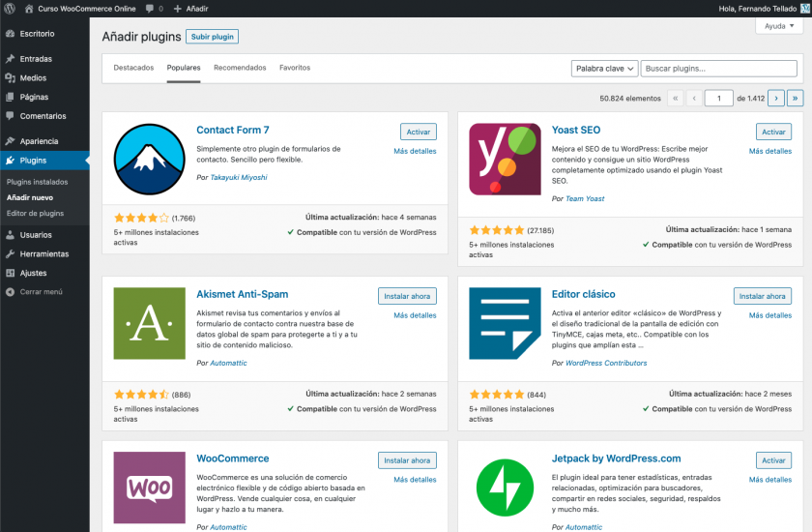Click the Jetpack plugin icon
The width and height of the screenshot is (812, 532).
click(505, 487)
